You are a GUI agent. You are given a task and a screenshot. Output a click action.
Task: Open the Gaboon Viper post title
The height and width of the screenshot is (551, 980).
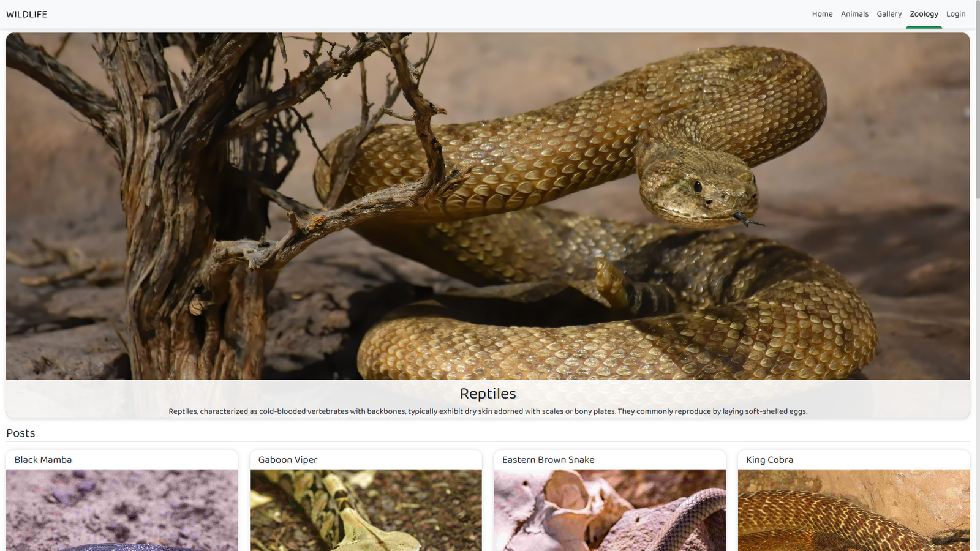tap(287, 460)
